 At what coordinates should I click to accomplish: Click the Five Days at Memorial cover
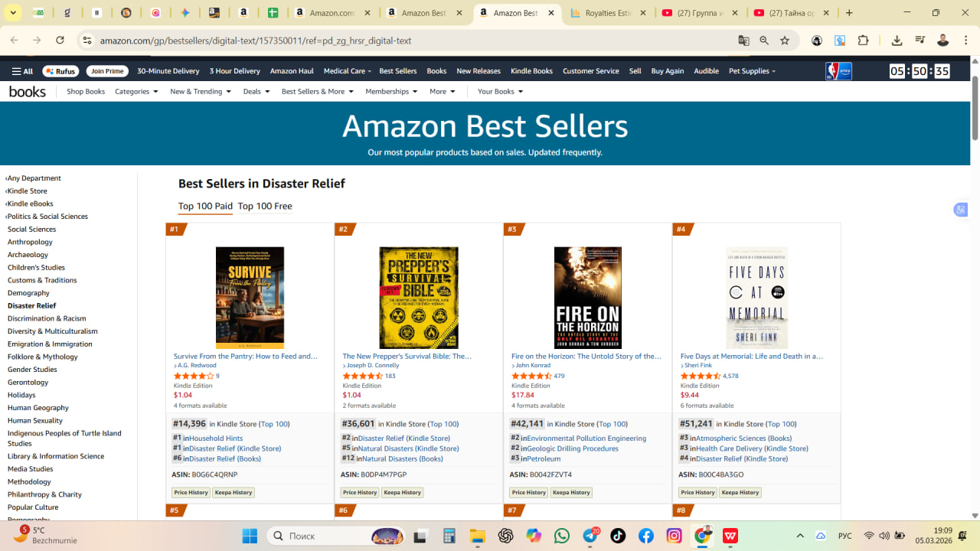pyautogui.click(x=756, y=298)
